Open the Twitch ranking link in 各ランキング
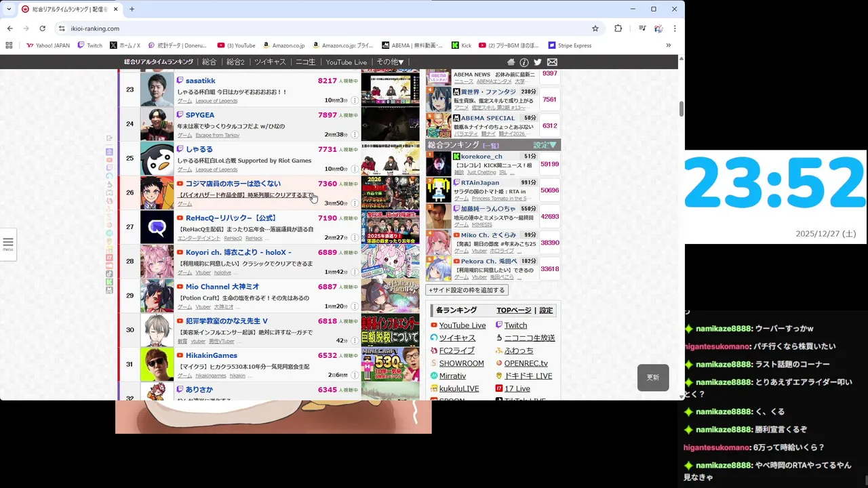868x488 pixels. [515, 325]
